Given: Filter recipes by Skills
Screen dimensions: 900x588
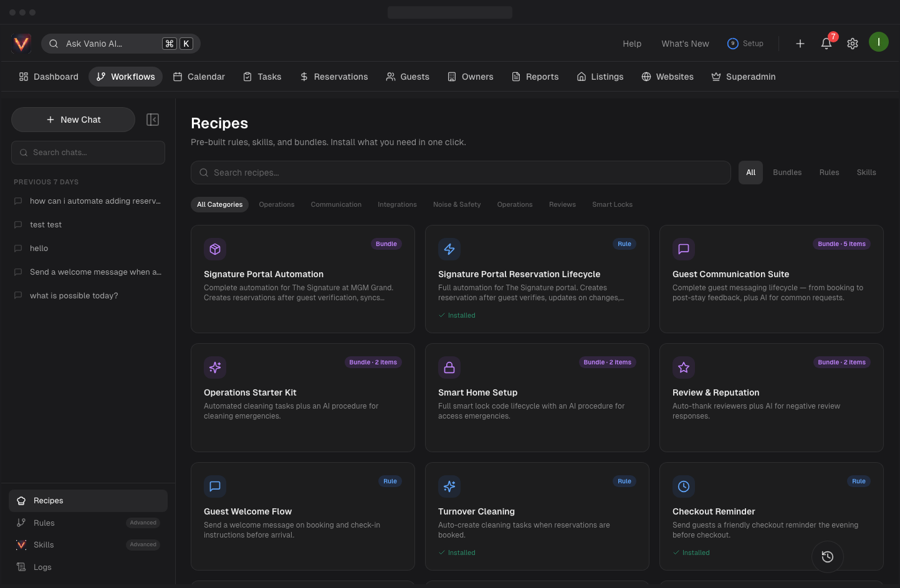Looking at the screenshot, I should pyautogui.click(x=866, y=173).
